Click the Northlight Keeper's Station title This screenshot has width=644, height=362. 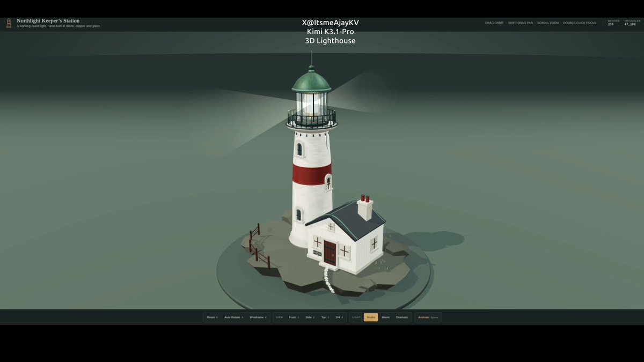[48, 21]
